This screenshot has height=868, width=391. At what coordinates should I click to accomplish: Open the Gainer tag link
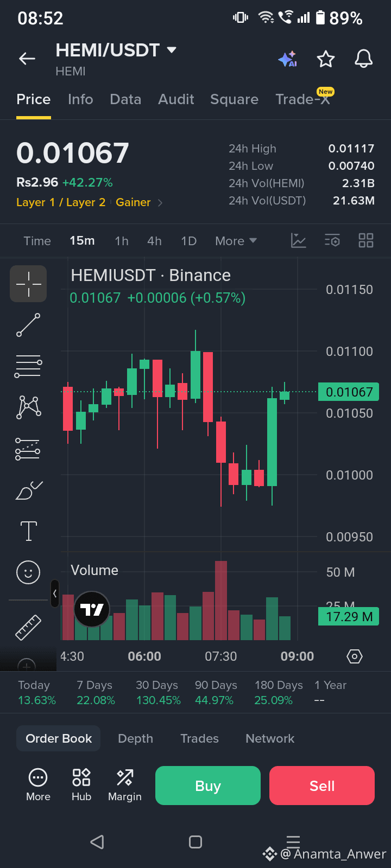coord(133,202)
